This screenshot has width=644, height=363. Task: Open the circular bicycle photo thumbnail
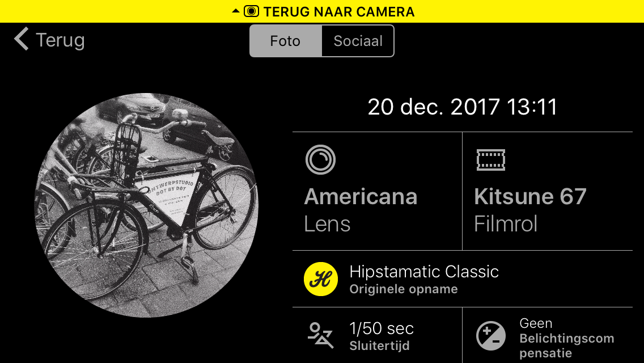[146, 205]
